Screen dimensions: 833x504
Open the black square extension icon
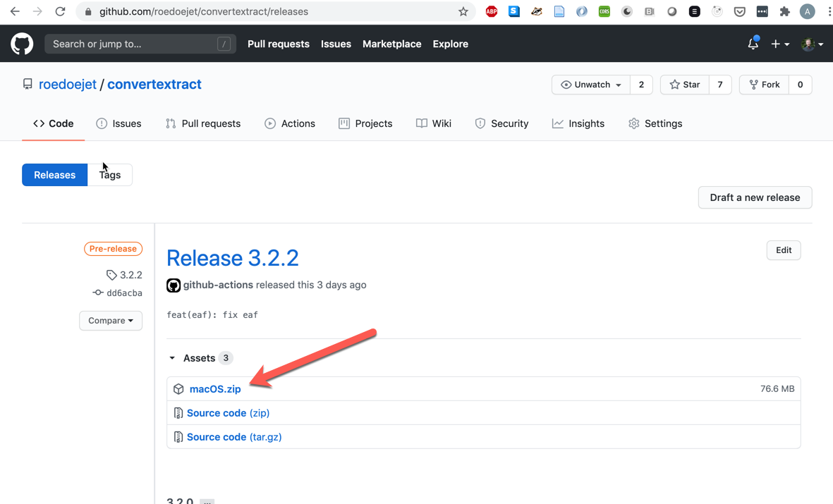click(694, 12)
